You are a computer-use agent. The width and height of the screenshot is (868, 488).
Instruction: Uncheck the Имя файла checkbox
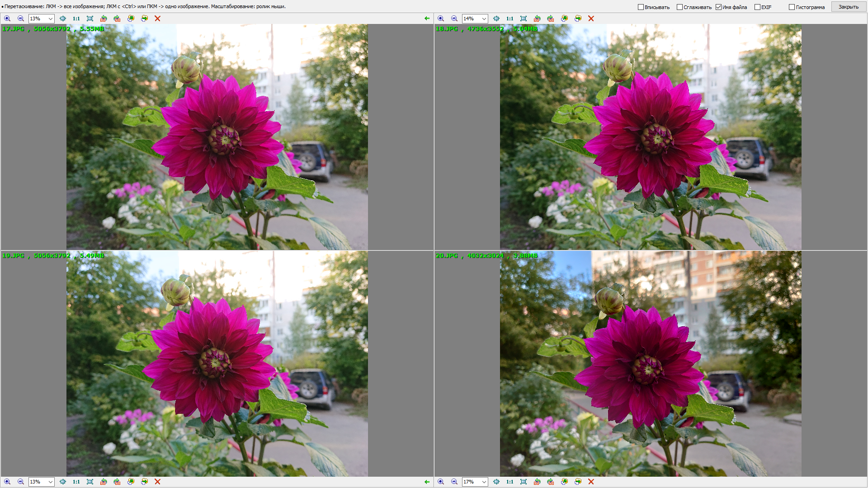718,7
